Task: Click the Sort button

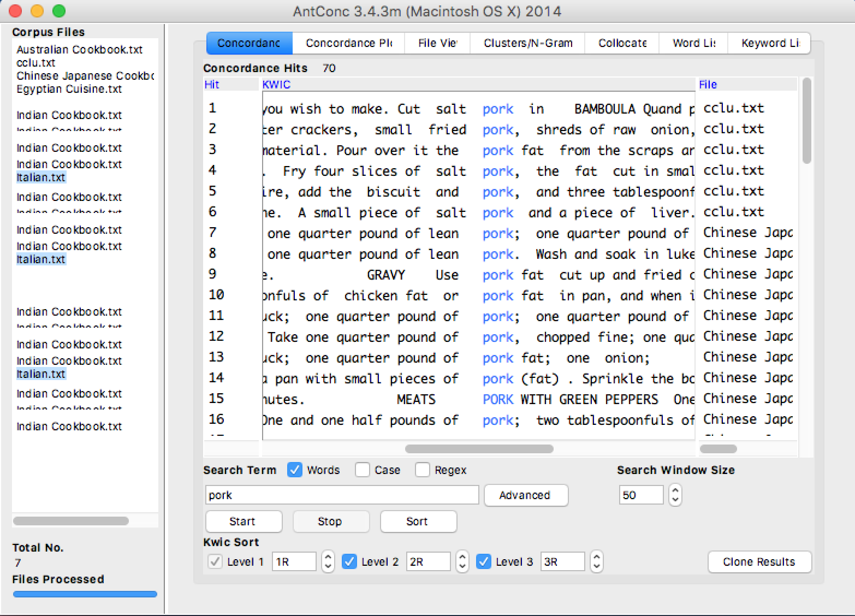Action: 418,522
